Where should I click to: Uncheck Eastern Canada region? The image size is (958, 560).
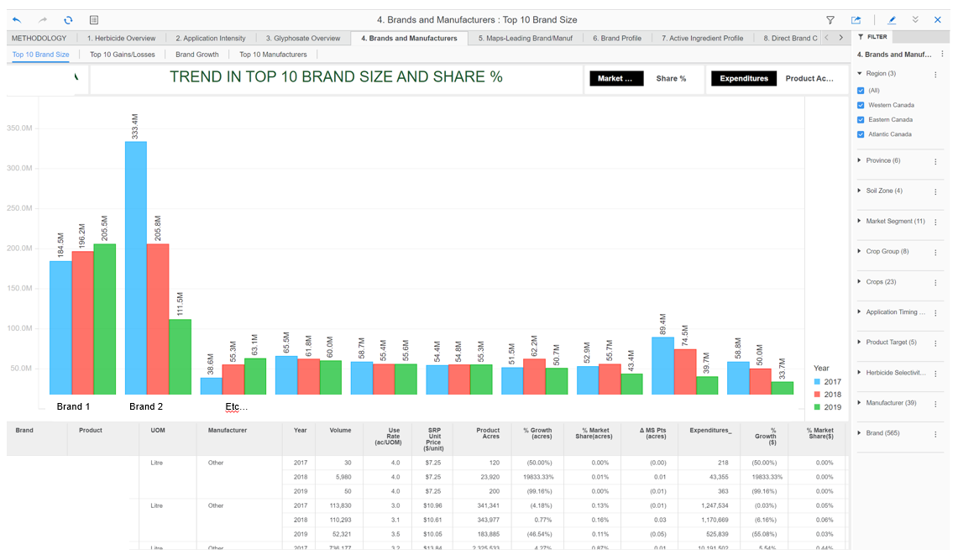(x=861, y=120)
